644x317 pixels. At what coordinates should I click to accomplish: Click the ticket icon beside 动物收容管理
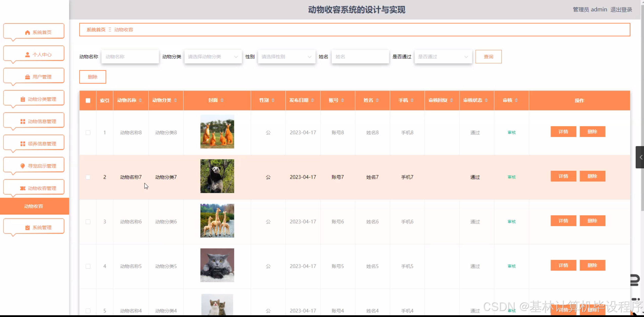(23, 188)
